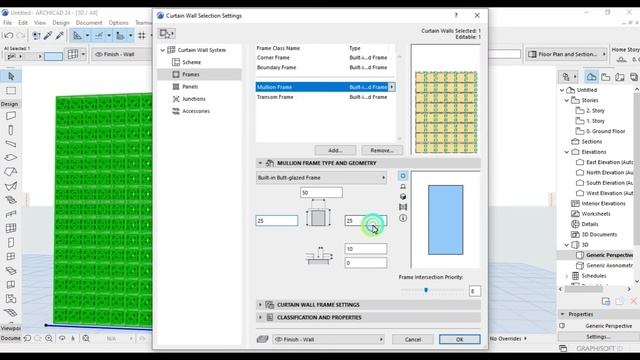Viewport: 640px width, 360px height.
Task: Select the Marquee tool in the toolbox
Action: pyautogui.click(x=11, y=91)
